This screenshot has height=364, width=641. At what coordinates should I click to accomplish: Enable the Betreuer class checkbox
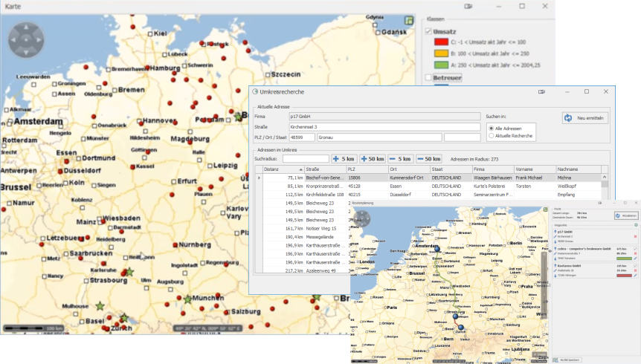pyautogui.click(x=428, y=76)
